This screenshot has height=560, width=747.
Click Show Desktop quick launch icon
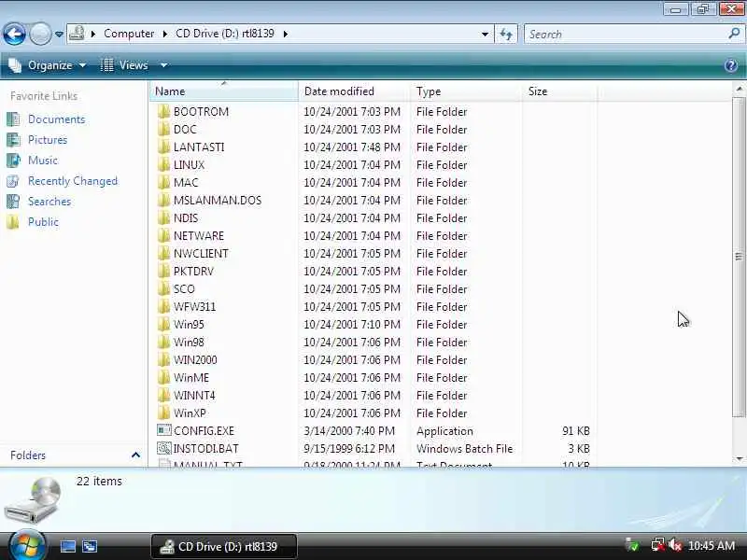(x=67, y=546)
